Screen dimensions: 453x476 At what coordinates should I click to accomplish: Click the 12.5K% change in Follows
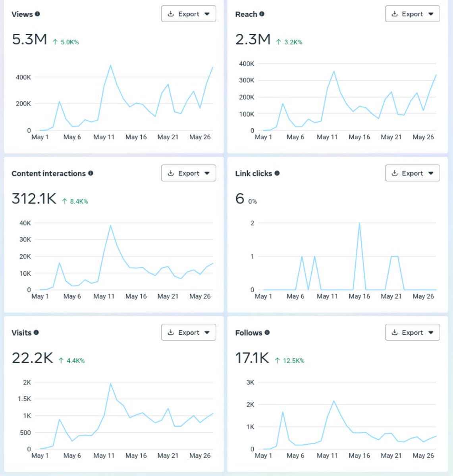click(289, 361)
